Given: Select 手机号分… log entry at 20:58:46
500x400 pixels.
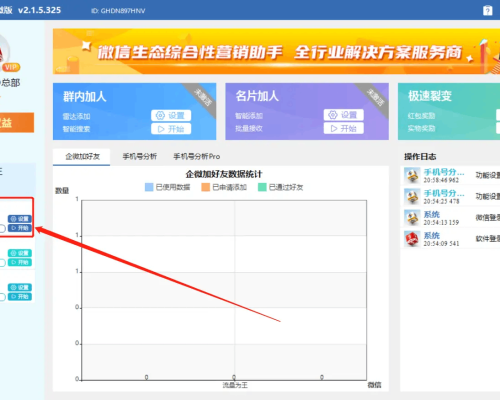Looking at the screenshot, I should [x=451, y=176].
